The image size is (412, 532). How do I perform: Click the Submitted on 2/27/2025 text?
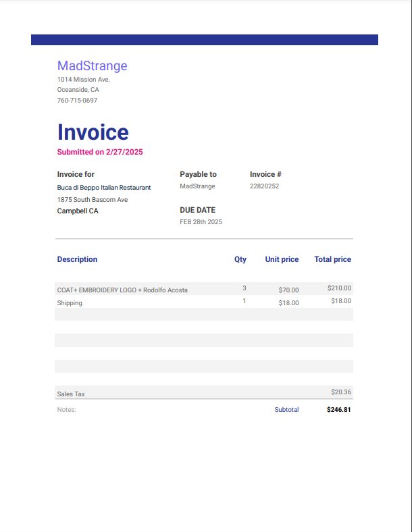(100, 152)
